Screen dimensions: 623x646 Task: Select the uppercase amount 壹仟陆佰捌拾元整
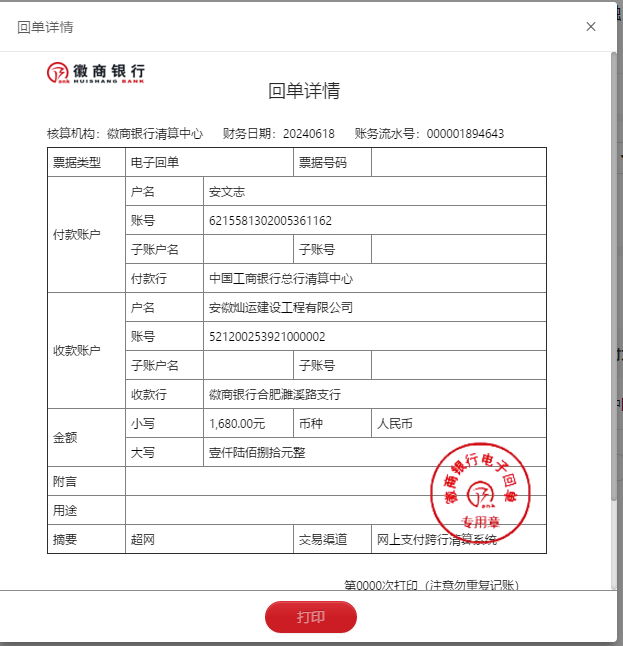(257, 453)
